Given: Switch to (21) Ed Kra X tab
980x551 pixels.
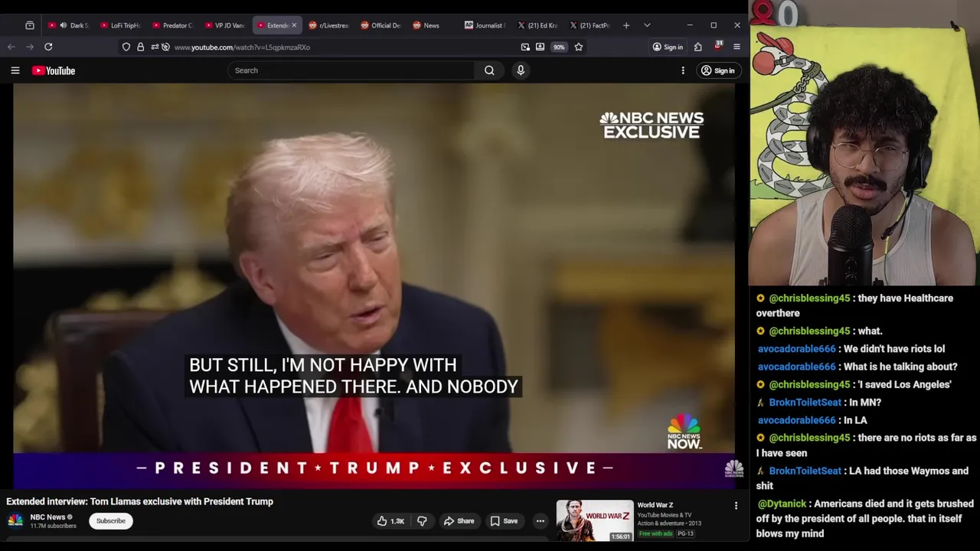Looking at the screenshot, I should (x=537, y=25).
